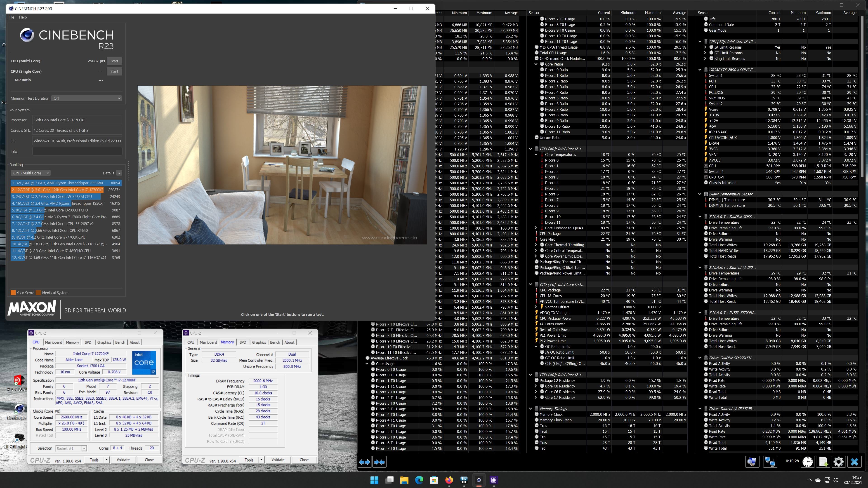Open HWiNFO sensor settings gear icon

(838, 461)
